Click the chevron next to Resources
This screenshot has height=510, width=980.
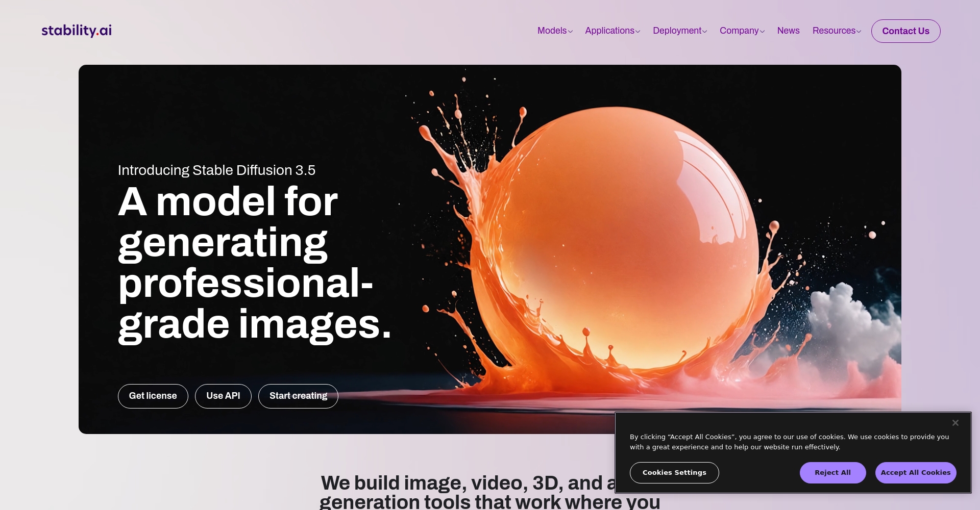859,32
